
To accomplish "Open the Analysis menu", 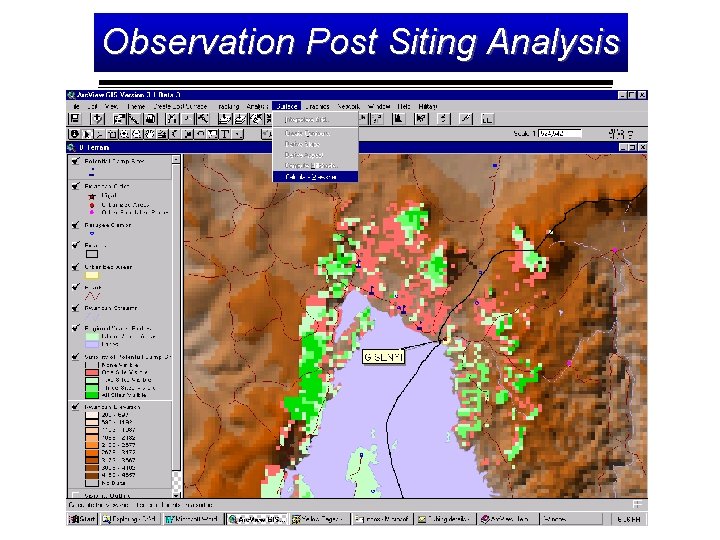I will (x=257, y=106).
